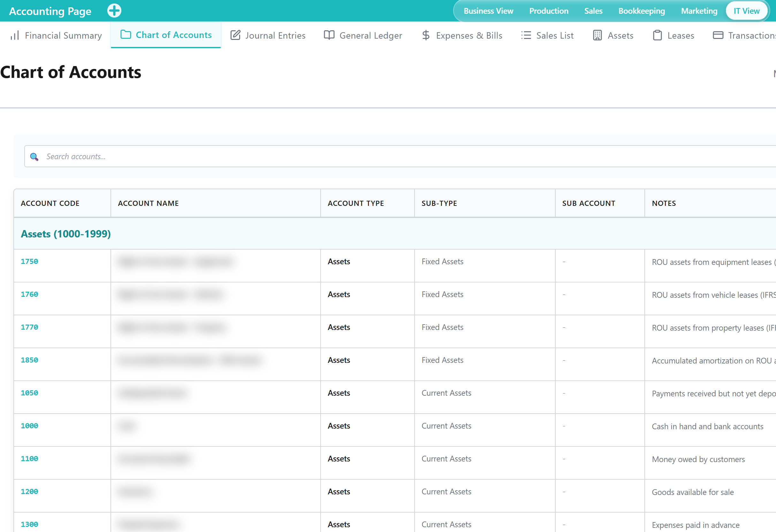Viewport: 776px width, 532px height.
Task: Open account code 1770
Action: point(29,327)
